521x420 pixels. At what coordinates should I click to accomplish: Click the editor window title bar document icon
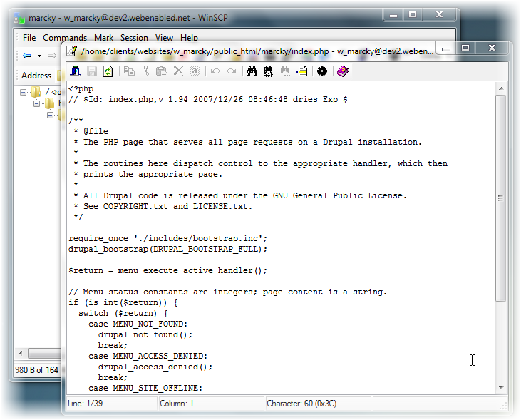click(x=71, y=51)
